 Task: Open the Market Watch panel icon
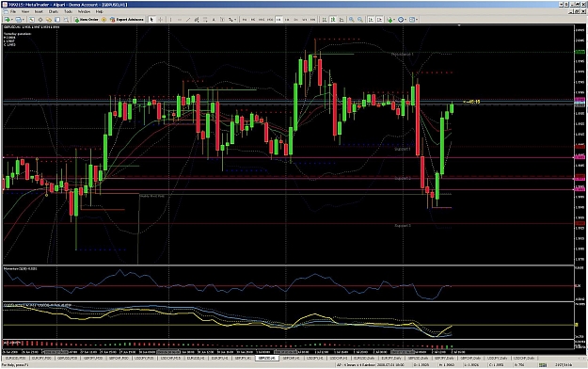click(x=31, y=19)
